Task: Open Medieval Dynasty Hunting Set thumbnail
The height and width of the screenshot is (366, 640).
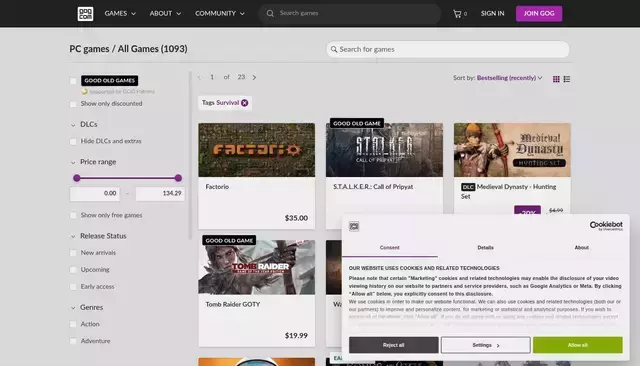Action: 512,150
